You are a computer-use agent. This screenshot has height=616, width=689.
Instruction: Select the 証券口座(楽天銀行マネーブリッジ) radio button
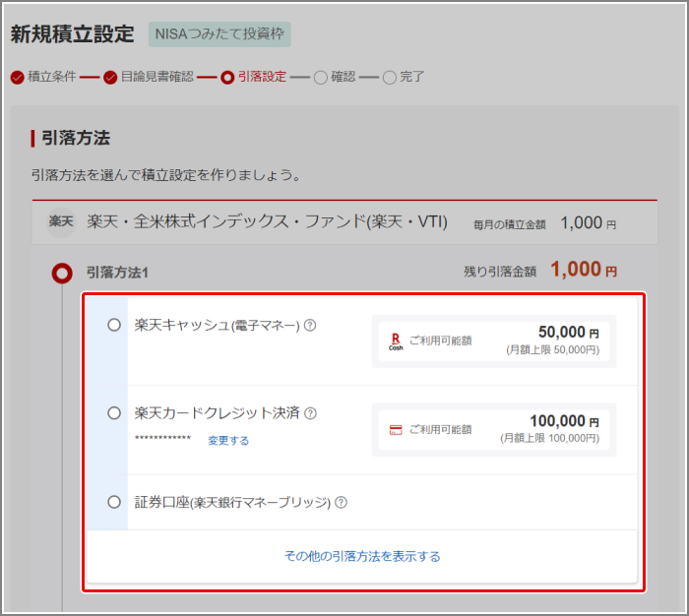pyautogui.click(x=114, y=502)
